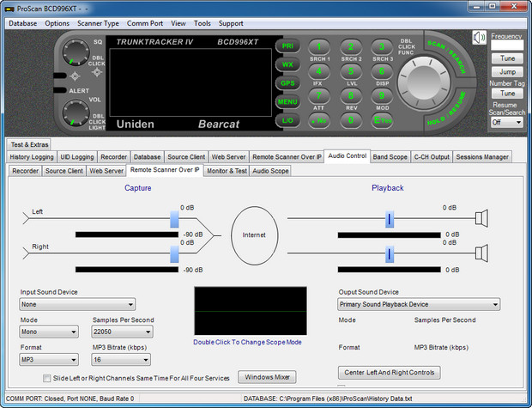Select the Audio Scope sub-tab
Image resolution: width=532 pixels, height=408 pixels.
point(270,171)
